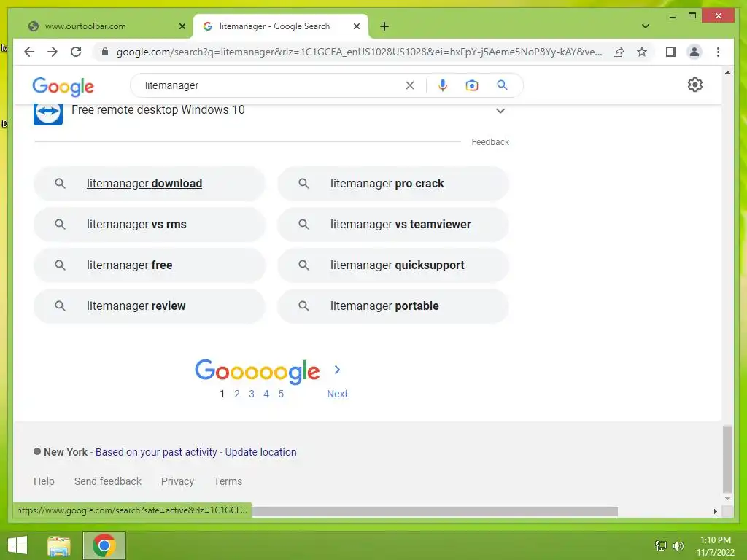Close the www.ourtoolbar.com tab
The height and width of the screenshot is (560, 747).
click(182, 26)
